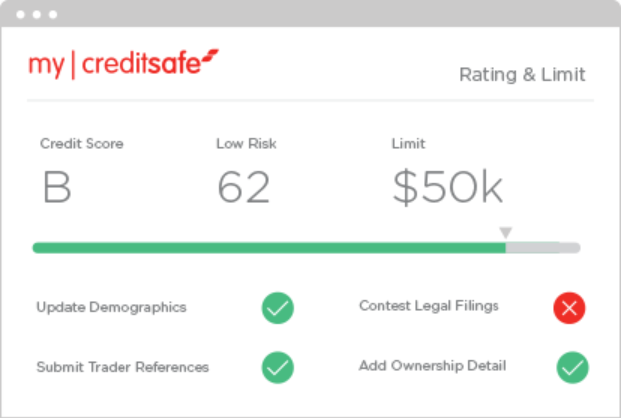The width and height of the screenshot is (621, 418).
Task: Open Add Ownership Detail
Action: pyautogui.click(x=433, y=366)
